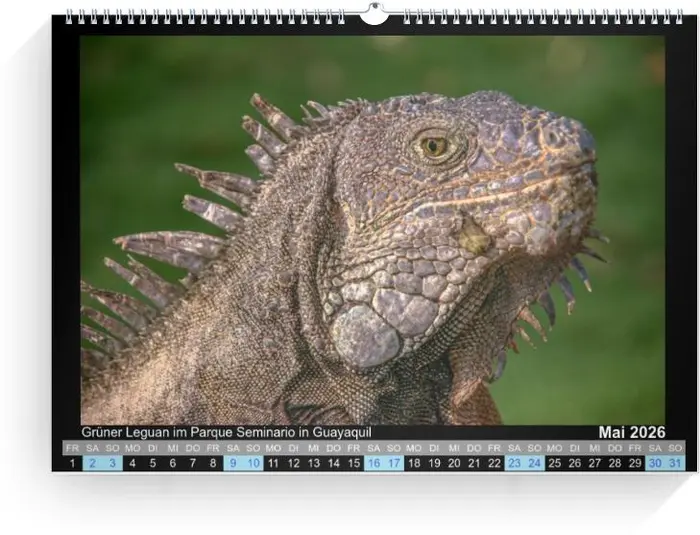Viewport: 700px width, 535px height.
Task: Click highlighted Saturday 9 cell
Action: (233, 463)
